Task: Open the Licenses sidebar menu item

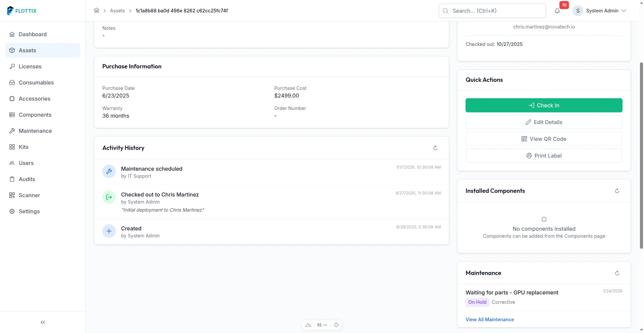Action: pyautogui.click(x=30, y=66)
